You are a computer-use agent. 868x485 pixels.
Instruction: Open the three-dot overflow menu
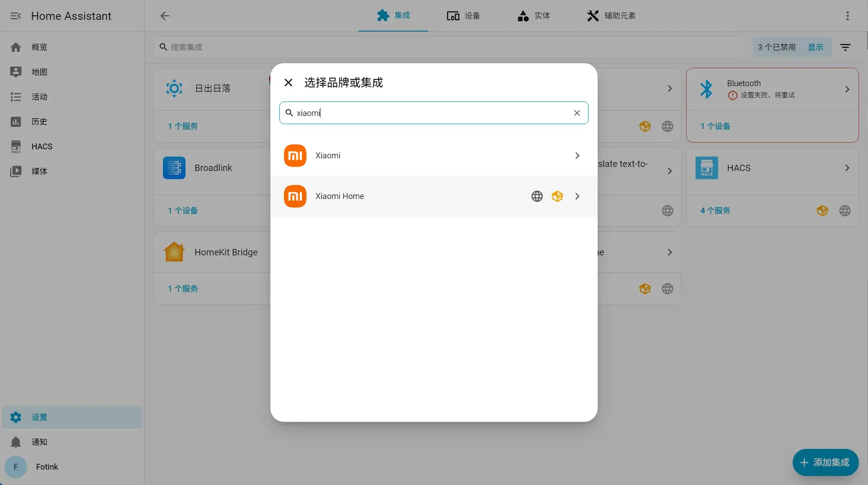847,16
